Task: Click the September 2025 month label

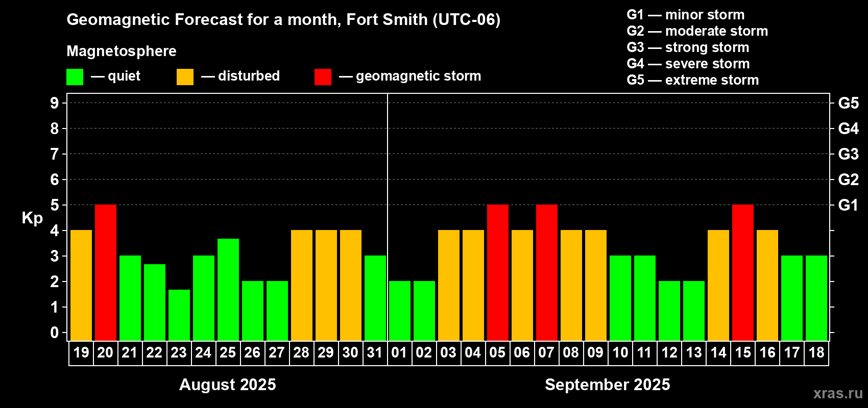Action: [x=608, y=385]
